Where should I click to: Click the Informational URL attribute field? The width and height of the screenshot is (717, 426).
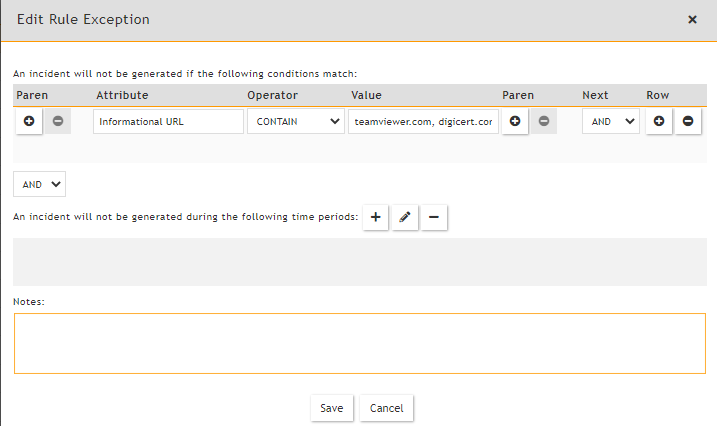[x=168, y=121]
